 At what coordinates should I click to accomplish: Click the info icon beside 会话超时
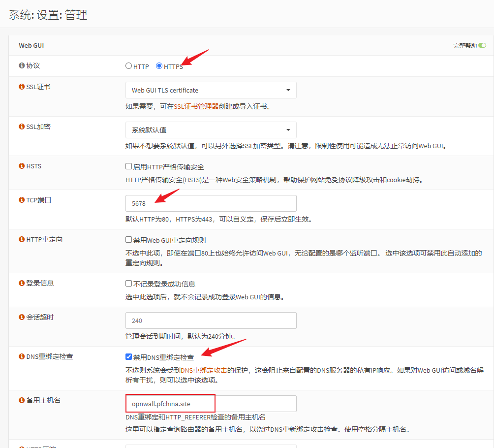click(22, 317)
